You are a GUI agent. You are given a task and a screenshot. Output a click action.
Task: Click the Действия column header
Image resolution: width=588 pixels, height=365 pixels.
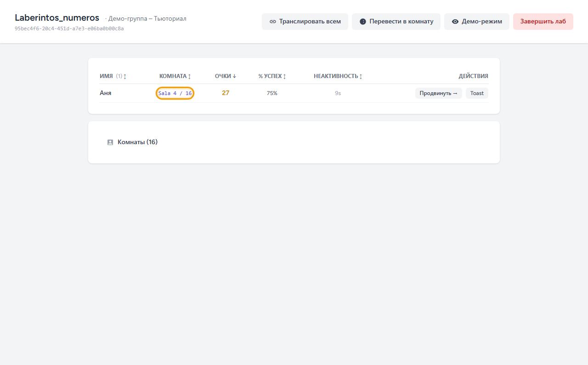coord(473,76)
